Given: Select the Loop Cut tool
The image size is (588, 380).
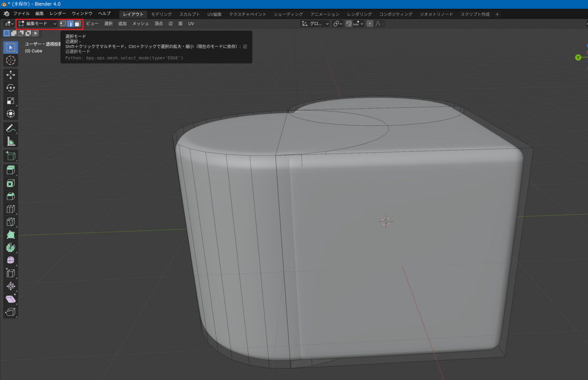Looking at the screenshot, I should [10, 209].
